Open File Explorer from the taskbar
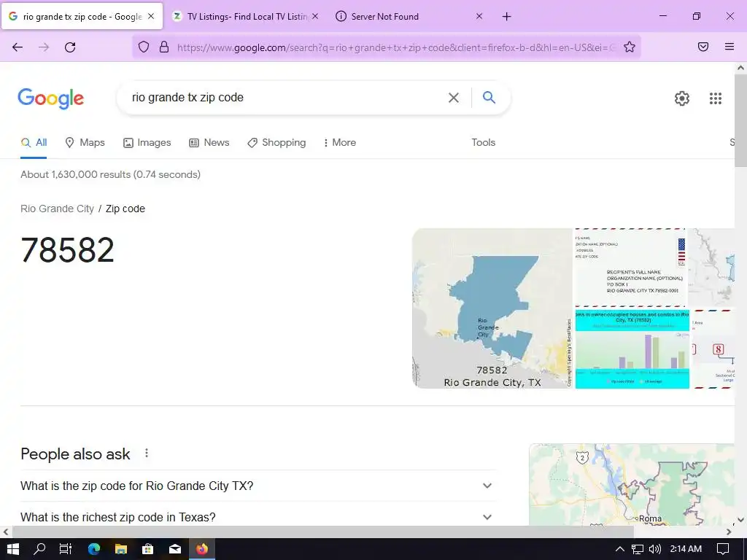This screenshot has width=747, height=560. click(121, 549)
